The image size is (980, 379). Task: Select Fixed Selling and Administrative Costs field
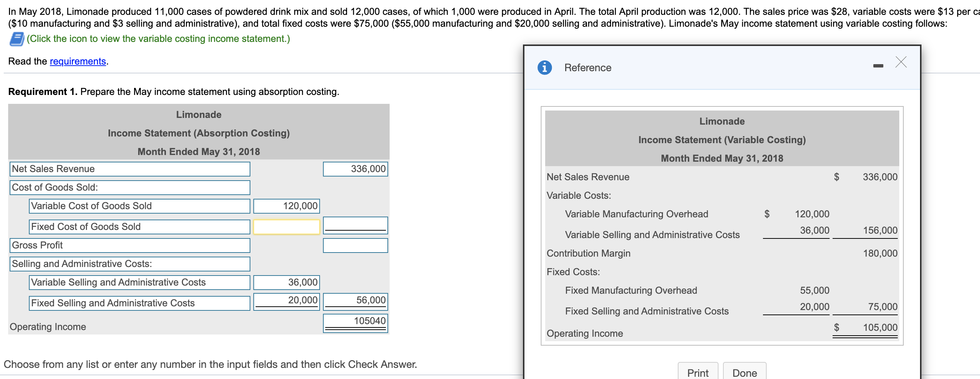tap(139, 303)
